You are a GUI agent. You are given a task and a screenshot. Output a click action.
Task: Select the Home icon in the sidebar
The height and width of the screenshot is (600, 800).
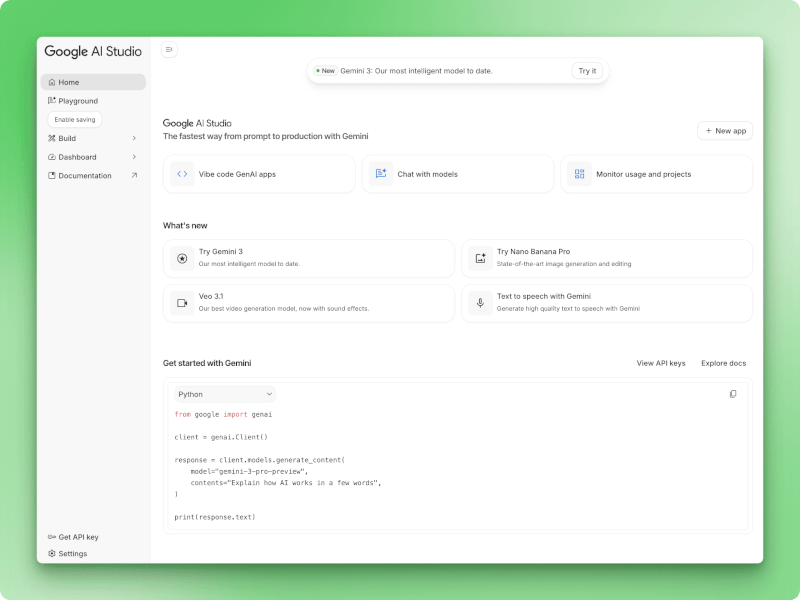pos(53,82)
